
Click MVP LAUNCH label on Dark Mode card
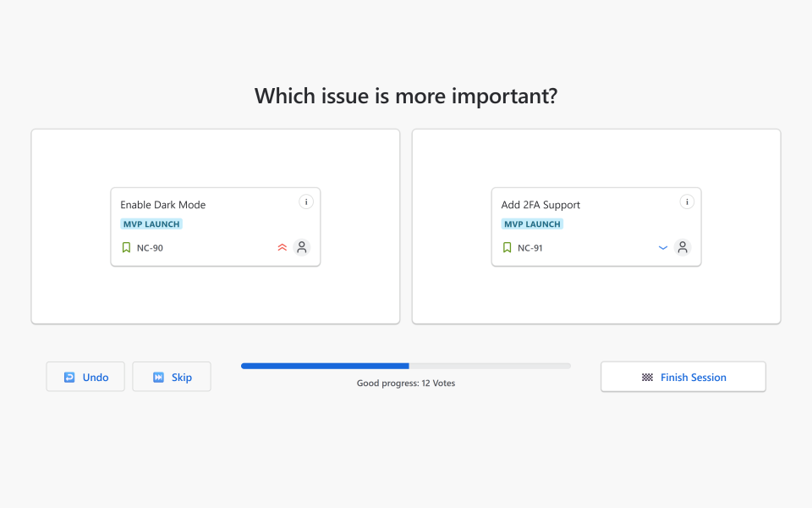(151, 224)
